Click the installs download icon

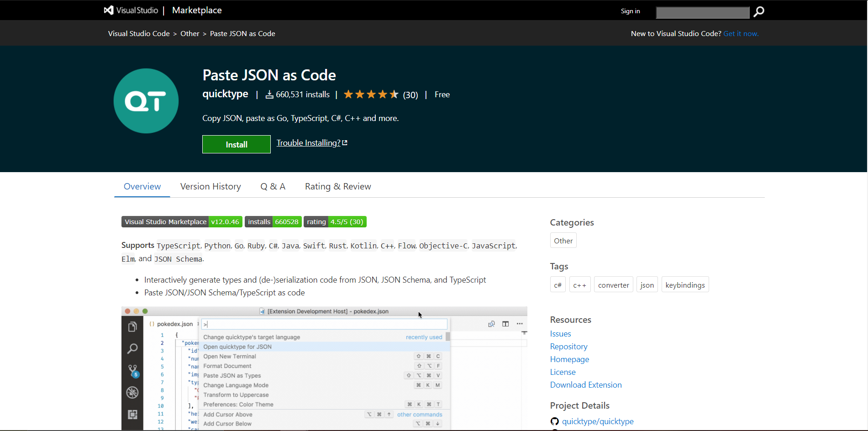[x=270, y=95]
